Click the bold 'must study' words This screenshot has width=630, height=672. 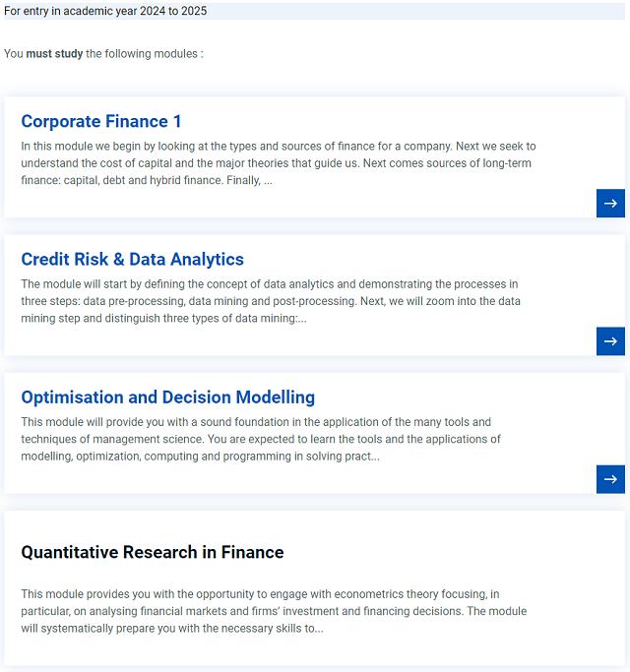tap(54, 53)
